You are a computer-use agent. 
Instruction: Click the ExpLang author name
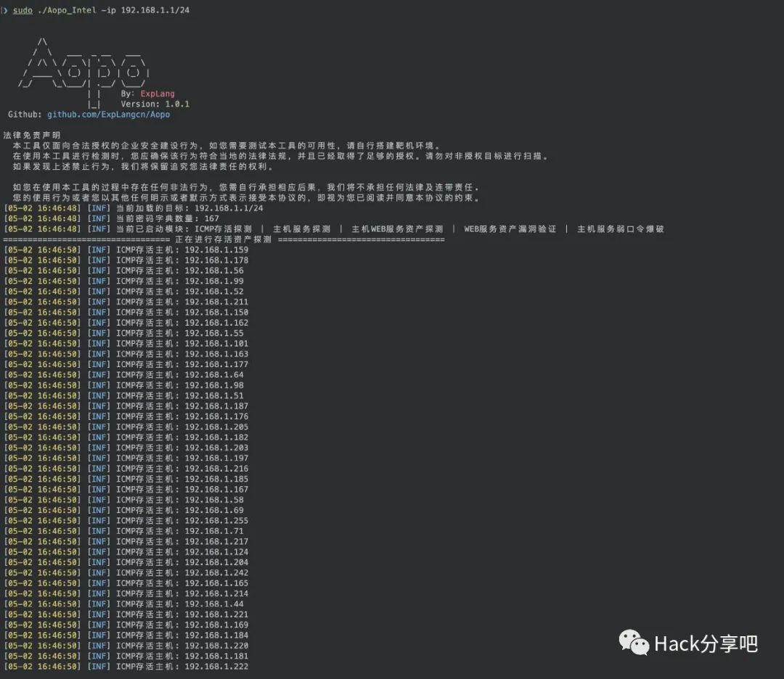[158, 94]
